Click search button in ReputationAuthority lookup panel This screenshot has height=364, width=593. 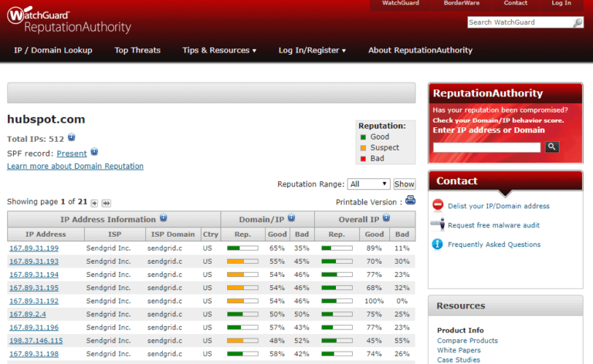coord(552,147)
